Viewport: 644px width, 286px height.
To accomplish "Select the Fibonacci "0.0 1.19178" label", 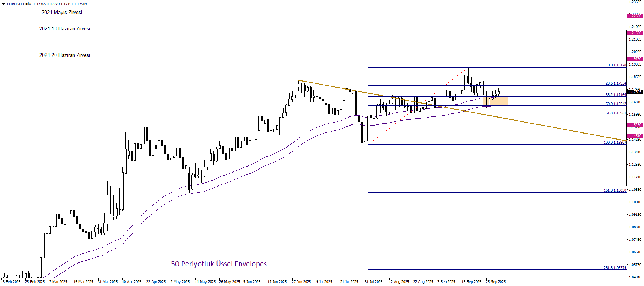I will [617, 65].
